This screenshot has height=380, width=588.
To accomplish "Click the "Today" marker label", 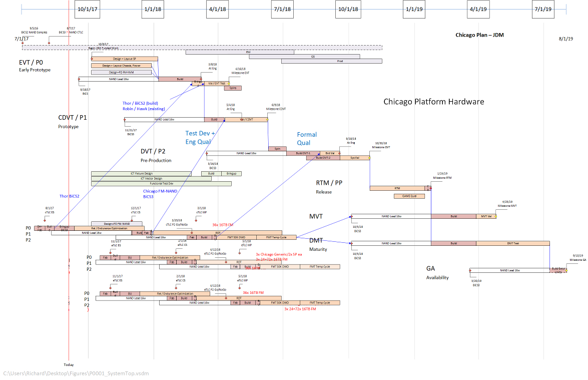I will click(x=69, y=364).
